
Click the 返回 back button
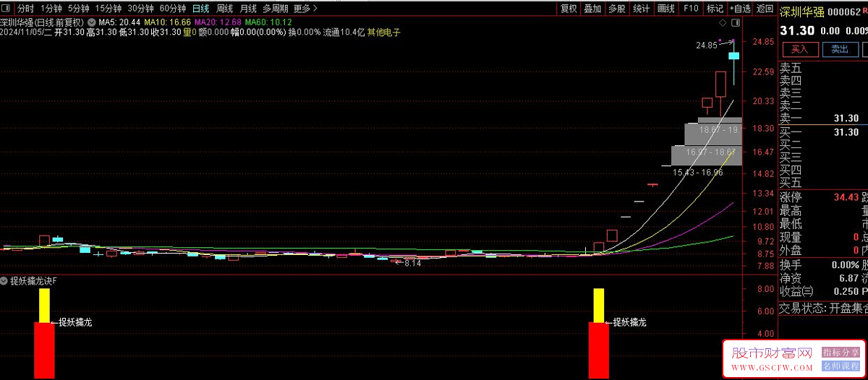coord(764,9)
